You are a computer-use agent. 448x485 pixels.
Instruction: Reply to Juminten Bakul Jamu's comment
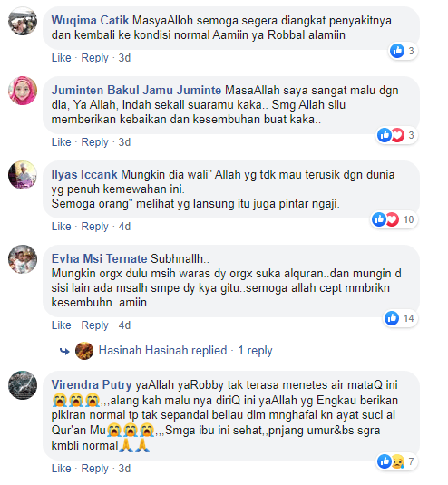pyautogui.click(x=94, y=142)
